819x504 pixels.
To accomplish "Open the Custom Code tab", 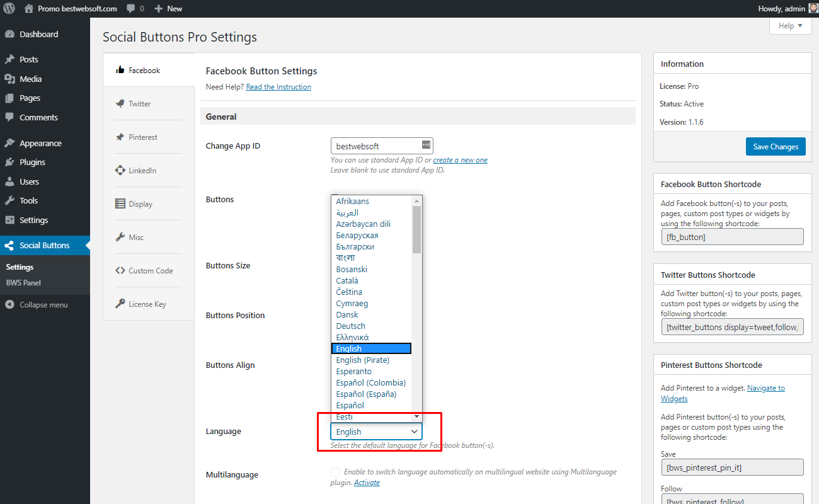I will 149,271.
